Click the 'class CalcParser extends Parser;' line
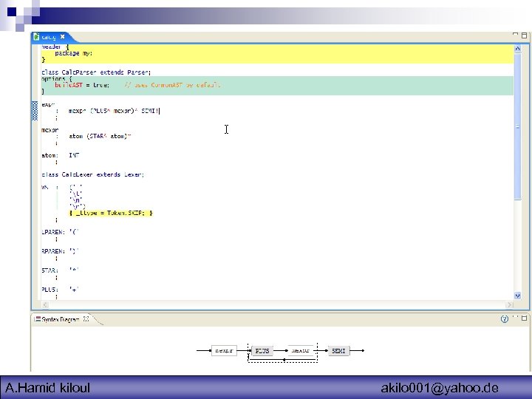 96,72
